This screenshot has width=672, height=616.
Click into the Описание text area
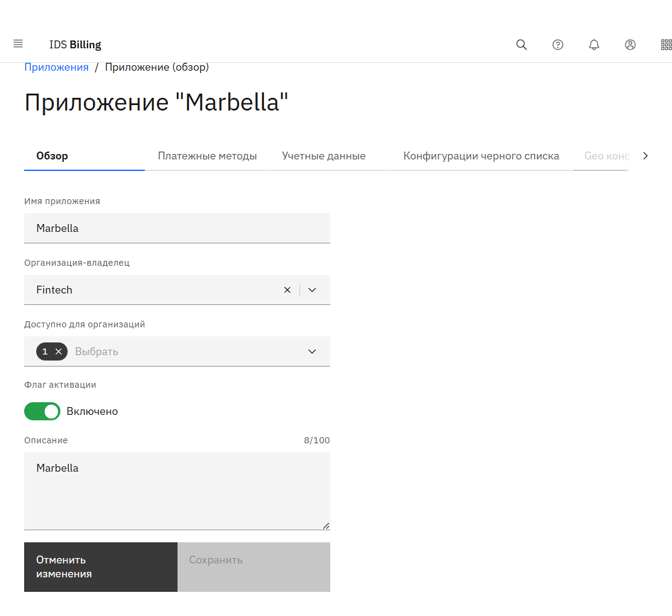177,490
